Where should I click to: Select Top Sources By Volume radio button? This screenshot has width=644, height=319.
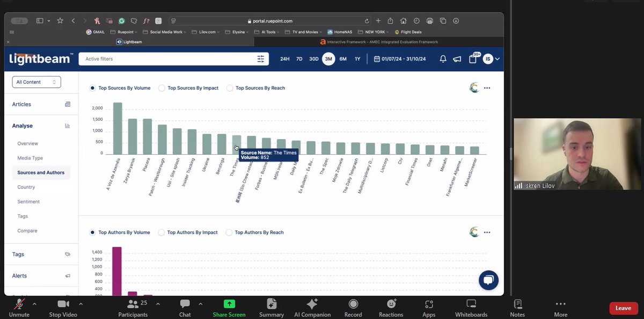[x=93, y=88]
